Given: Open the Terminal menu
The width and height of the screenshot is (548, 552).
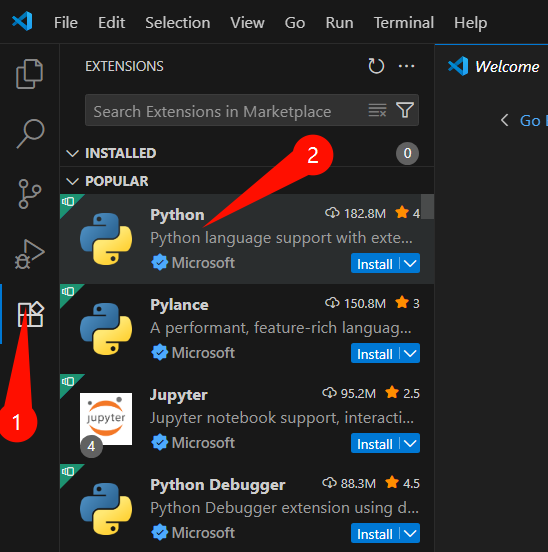Looking at the screenshot, I should (x=404, y=23).
